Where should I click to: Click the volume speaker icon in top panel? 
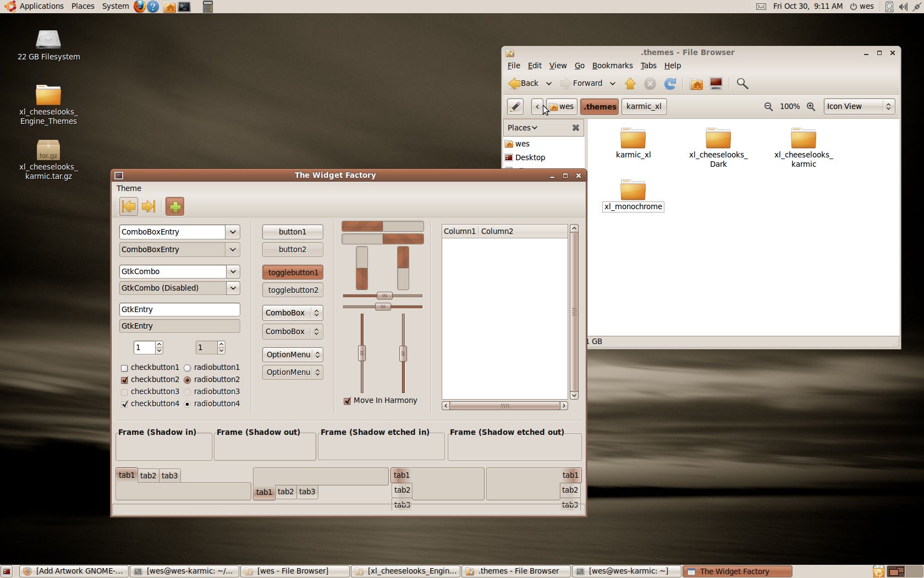[903, 7]
